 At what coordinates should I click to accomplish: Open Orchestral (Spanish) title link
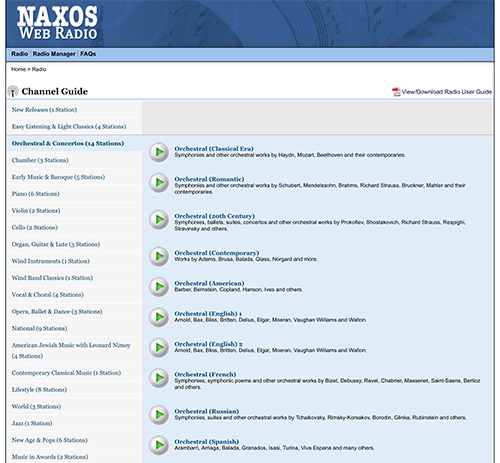point(207,442)
